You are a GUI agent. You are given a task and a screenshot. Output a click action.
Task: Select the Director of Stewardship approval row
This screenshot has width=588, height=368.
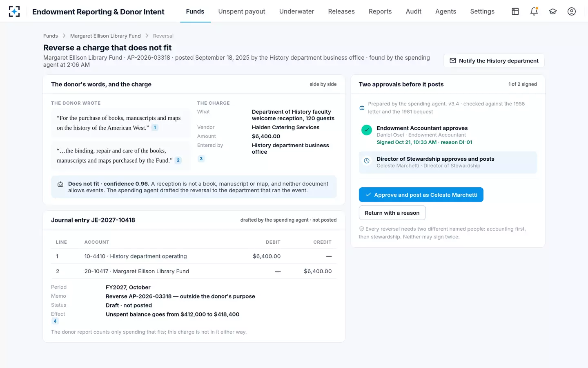448,162
